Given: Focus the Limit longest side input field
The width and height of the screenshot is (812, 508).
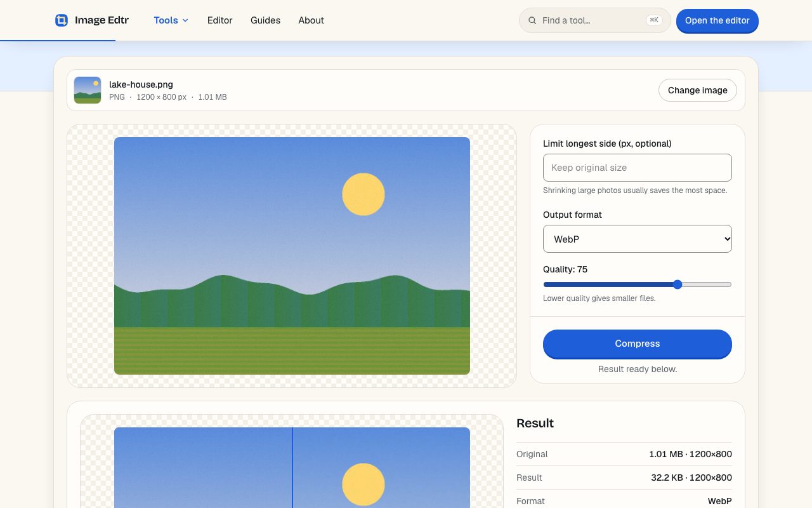Looking at the screenshot, I should pyautogui.click(x=638, y=168).
